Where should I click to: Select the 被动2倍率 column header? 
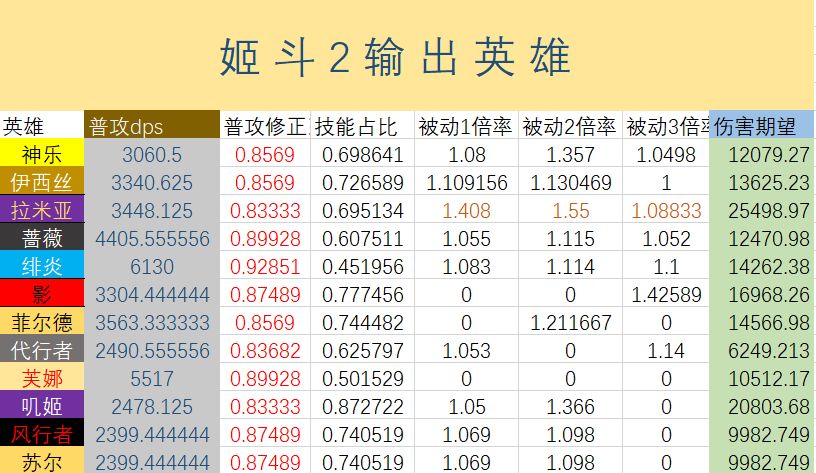[570, 127]
